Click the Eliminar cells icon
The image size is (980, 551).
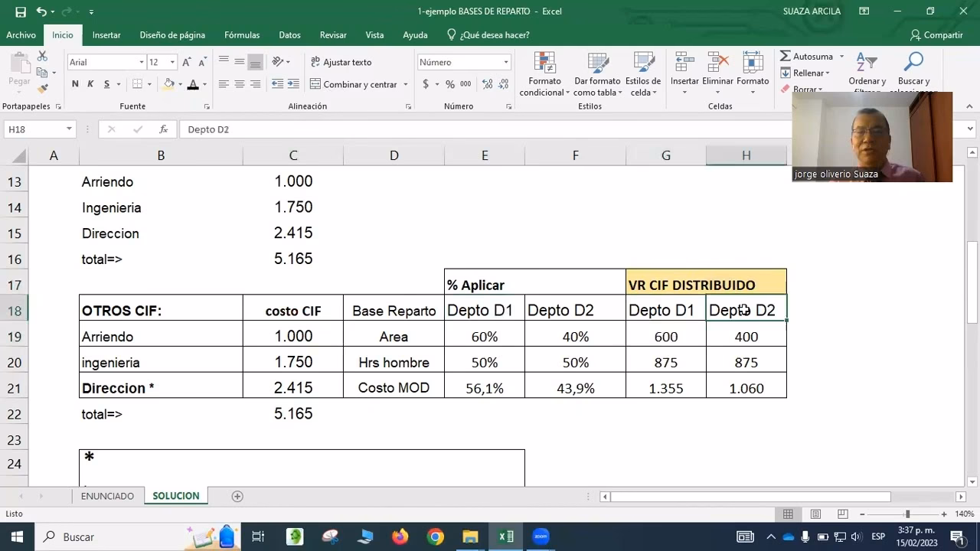pos(717,69)
